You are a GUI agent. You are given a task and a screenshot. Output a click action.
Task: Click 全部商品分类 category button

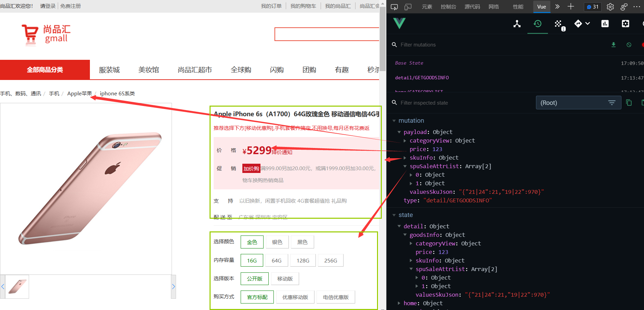[x=45, y=70]
